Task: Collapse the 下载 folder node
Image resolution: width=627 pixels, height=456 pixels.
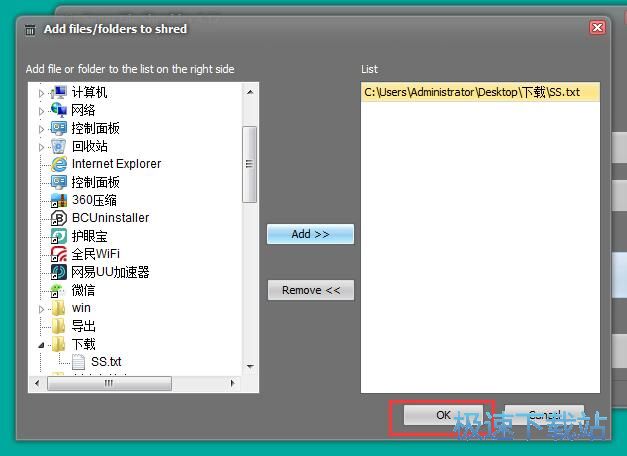Action: pos(41,345)
